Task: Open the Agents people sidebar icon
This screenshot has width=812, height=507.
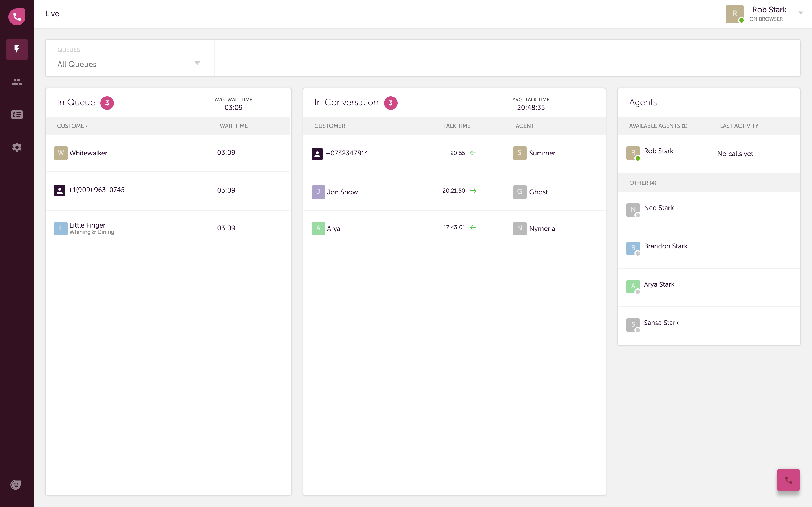Action: tap(17, 82)
